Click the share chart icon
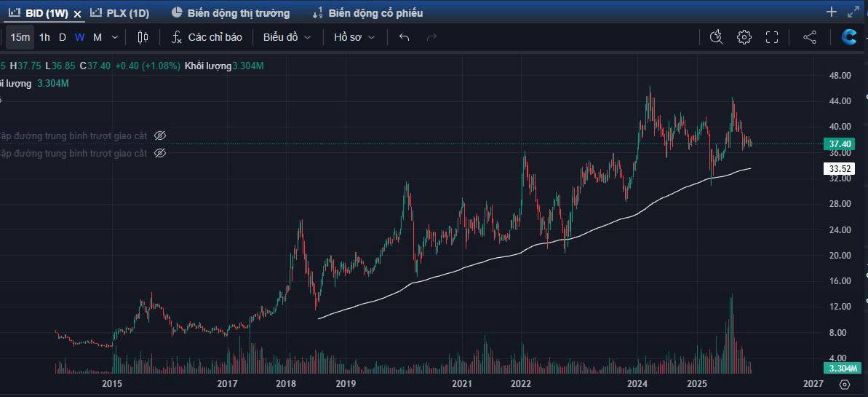The image size is (868, 397). tap(810, 37)
